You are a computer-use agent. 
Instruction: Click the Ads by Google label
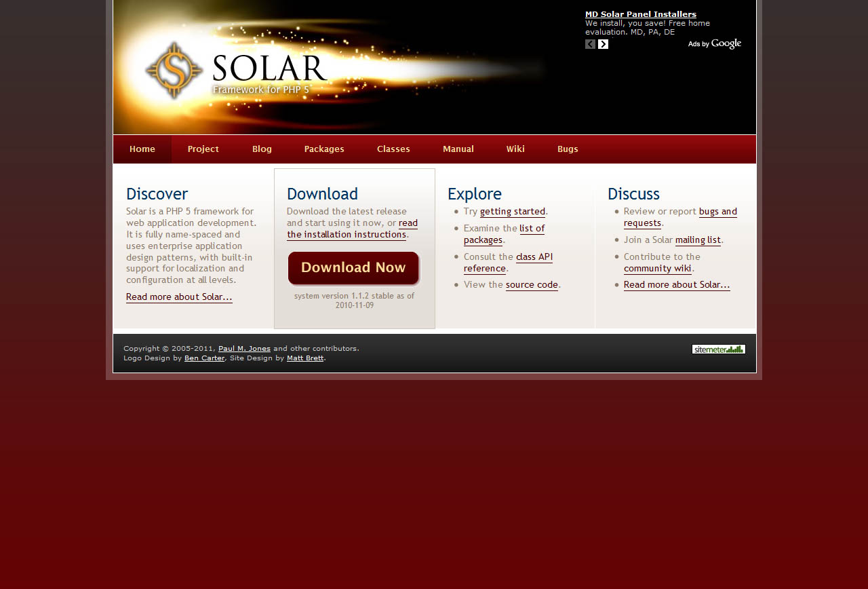click(x=715, y=44)
